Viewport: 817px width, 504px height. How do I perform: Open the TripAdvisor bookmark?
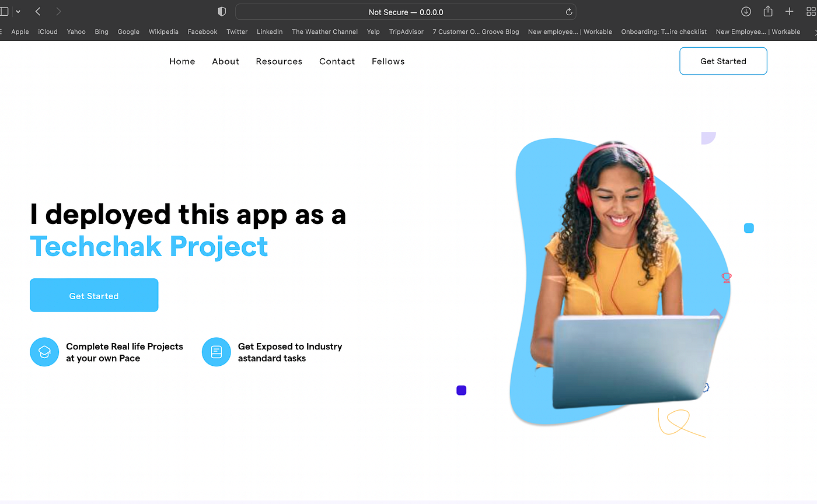point(406,32)
